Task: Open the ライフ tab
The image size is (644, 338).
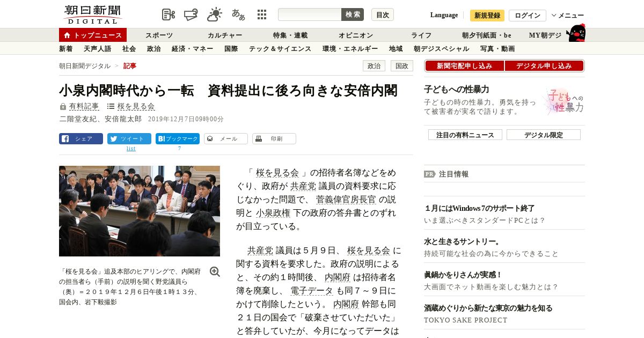Action: coord(421,35)
